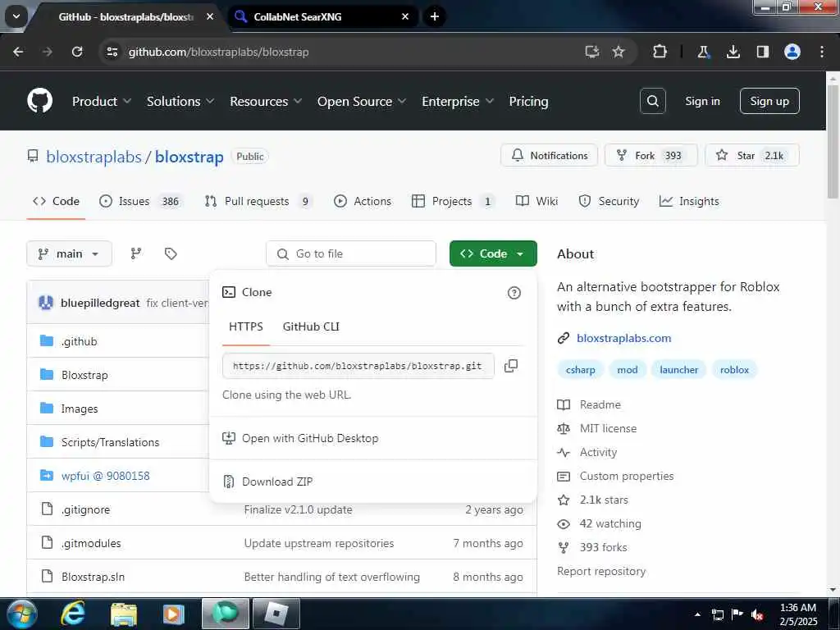Open Insights tab
Image resolution: width=840 pixels, height=630 pixels.
[x=689, y=201]
